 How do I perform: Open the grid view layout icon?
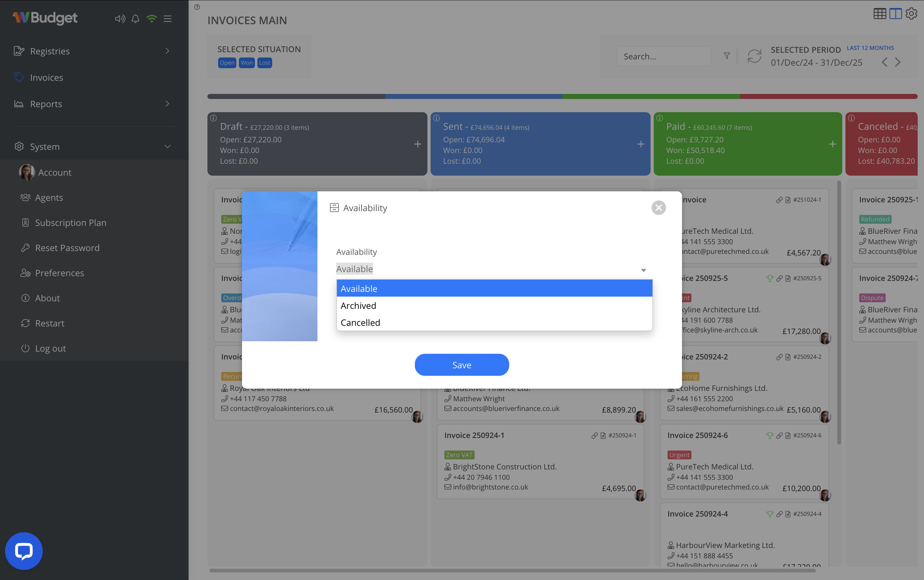click(880, 14)
